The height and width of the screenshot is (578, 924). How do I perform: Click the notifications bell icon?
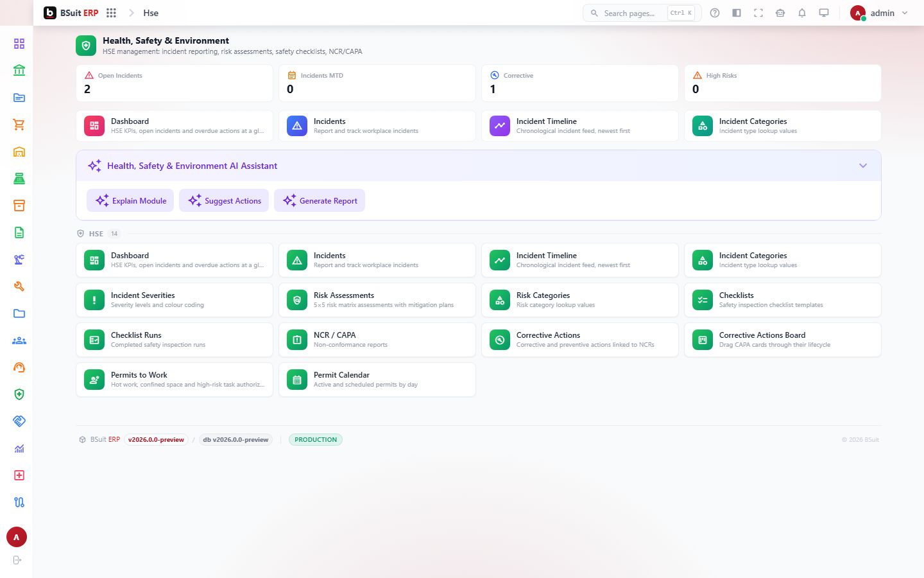[x=802, y=13]
